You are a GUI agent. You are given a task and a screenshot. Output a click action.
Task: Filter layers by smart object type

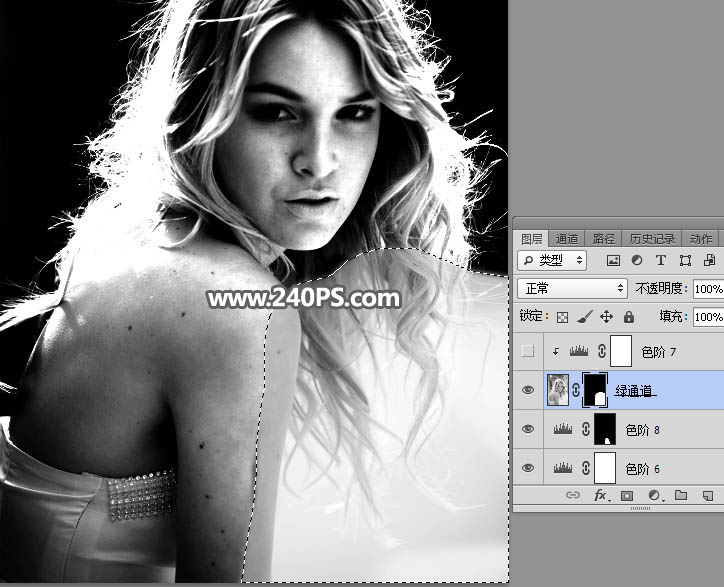point(710,260)
